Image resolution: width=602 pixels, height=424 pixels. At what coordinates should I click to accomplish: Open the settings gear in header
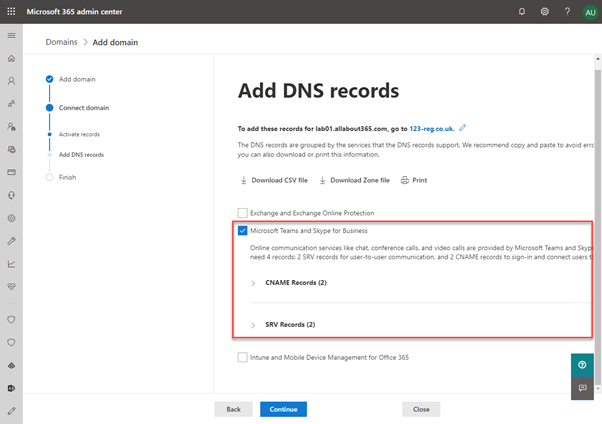click(x=544, y=12)
